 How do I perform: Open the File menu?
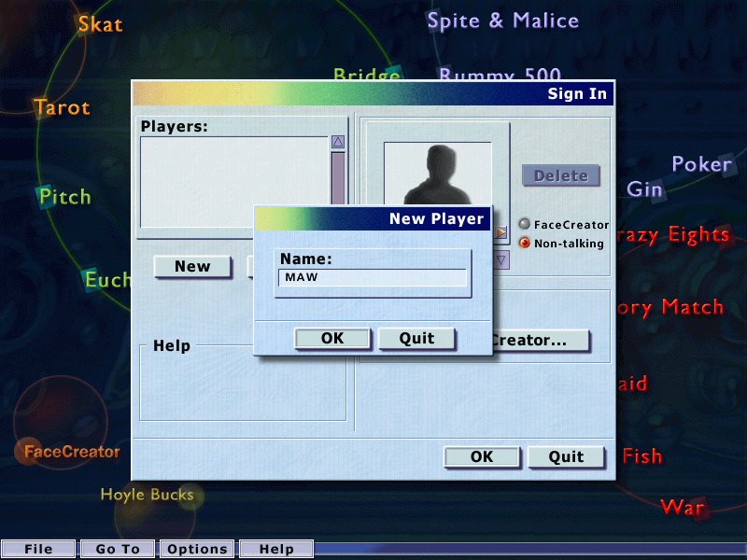tap(38, 549)
